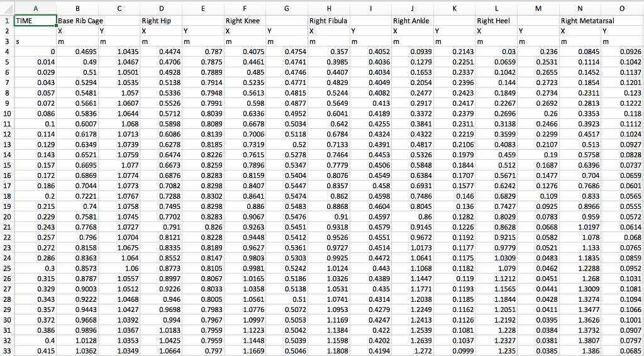
Task: Click the units cell 's' under TIME
Action: (x=35, y=41)
